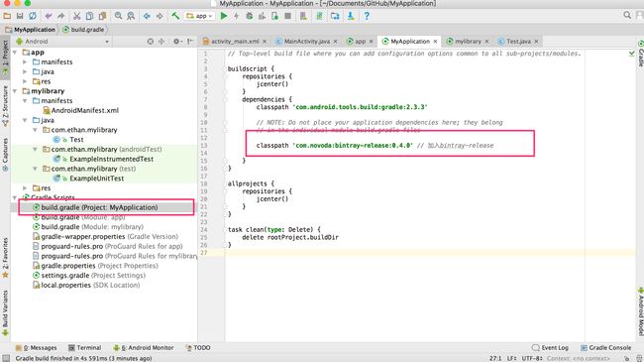
Task: Close the MyApplication editor tab
Action: 435,42
